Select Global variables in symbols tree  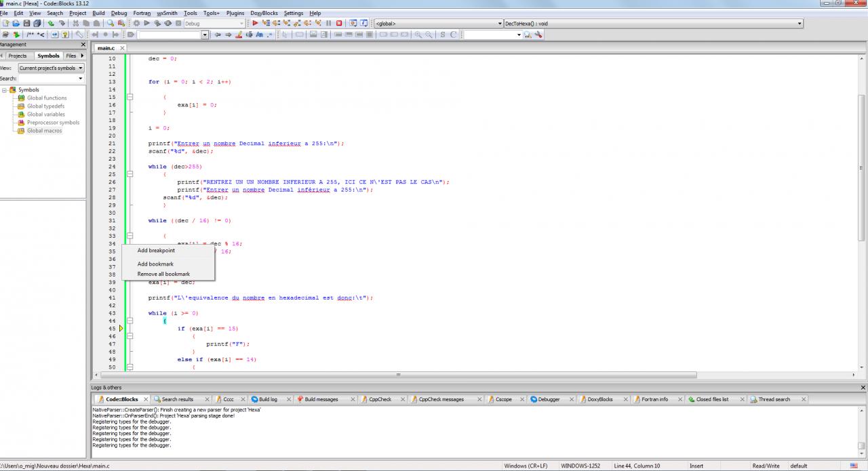click(46, 114)
